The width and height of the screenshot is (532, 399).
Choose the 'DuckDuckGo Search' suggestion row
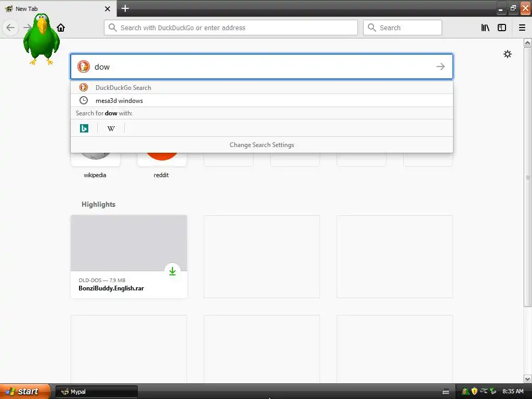(262, 87)
